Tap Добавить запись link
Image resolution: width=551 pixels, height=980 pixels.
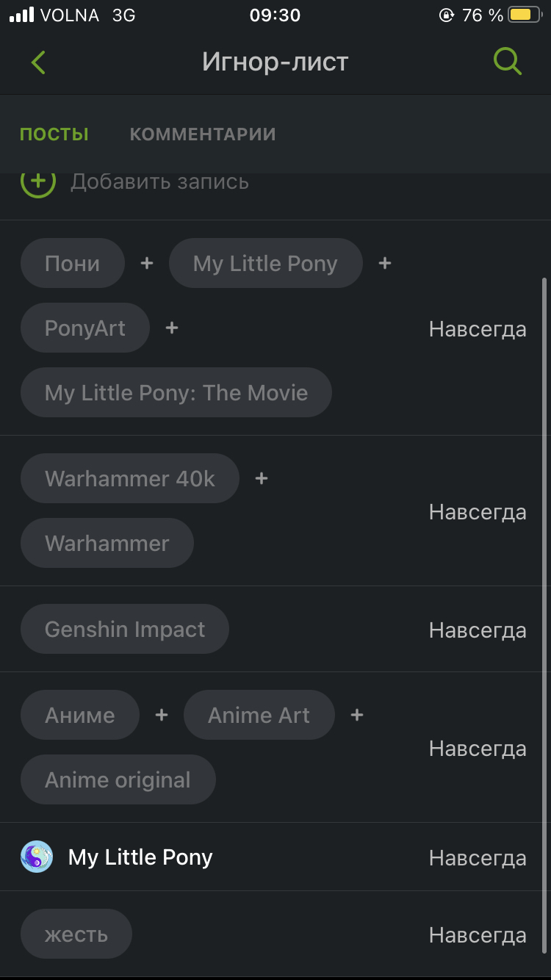click(x=159, y=182)
